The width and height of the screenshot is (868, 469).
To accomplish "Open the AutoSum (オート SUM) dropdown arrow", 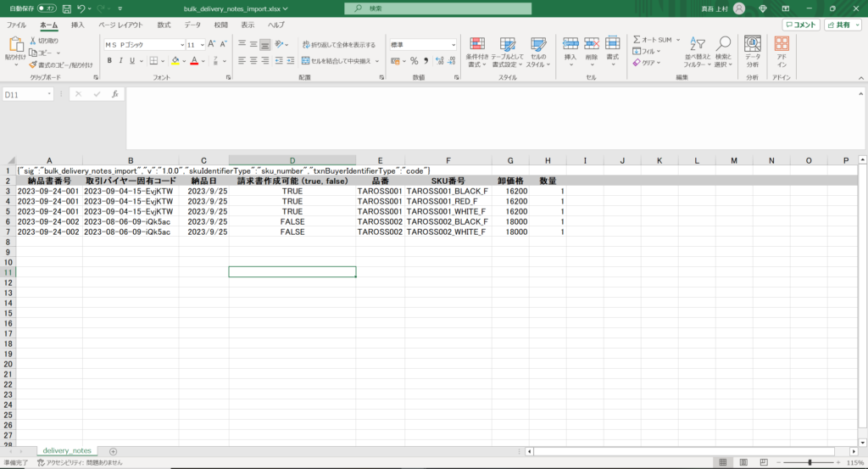I will tap(677, 40).
